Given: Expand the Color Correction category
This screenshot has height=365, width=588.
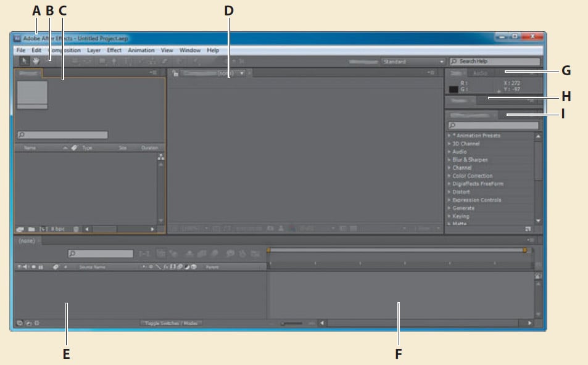Looking at the screenshot, I should (449, 176).
